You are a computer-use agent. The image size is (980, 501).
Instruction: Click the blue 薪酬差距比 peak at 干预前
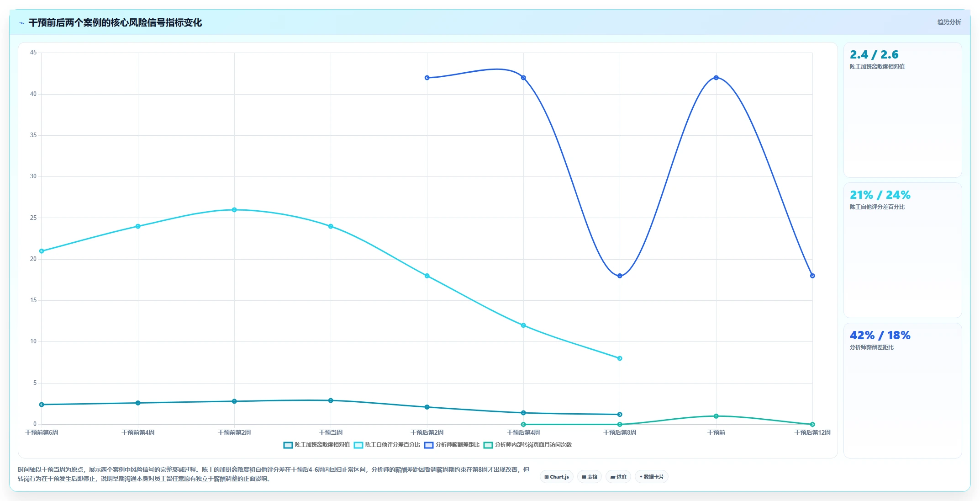[716, 78]
